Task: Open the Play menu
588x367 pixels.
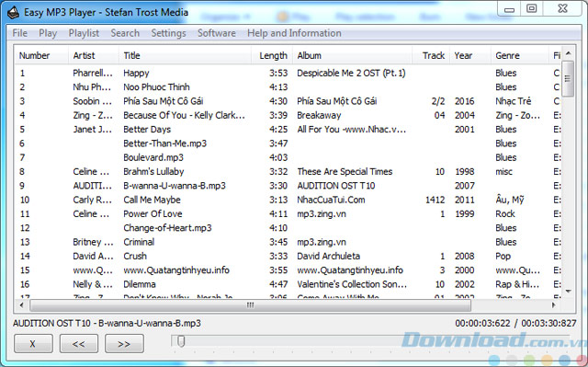Action: [x=48, y=33]
